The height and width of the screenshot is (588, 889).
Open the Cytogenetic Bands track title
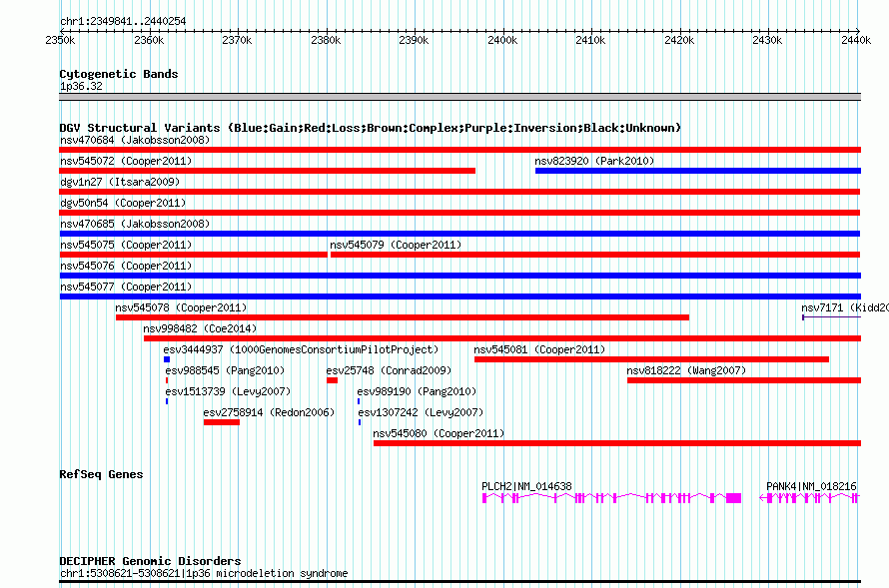(x=119, y=74)
